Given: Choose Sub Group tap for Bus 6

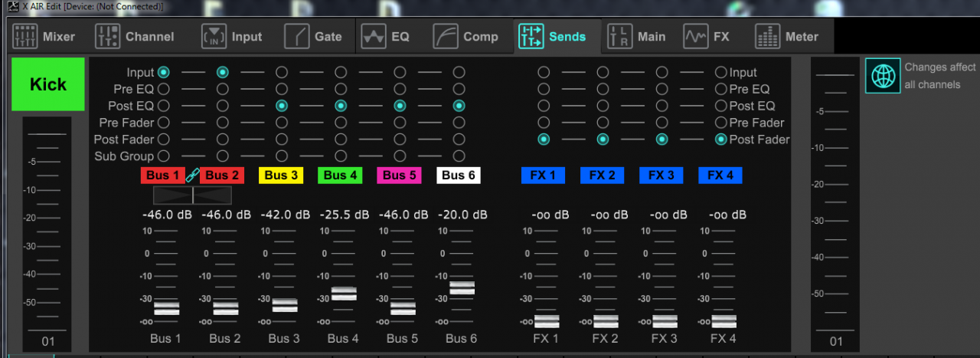Looking at the screenshot, I should coord(459,156).
